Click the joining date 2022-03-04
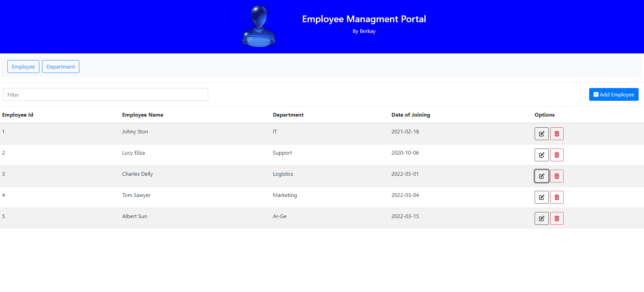Image resolution: width=644 pixels, height=292 pixels. [405, 195]
